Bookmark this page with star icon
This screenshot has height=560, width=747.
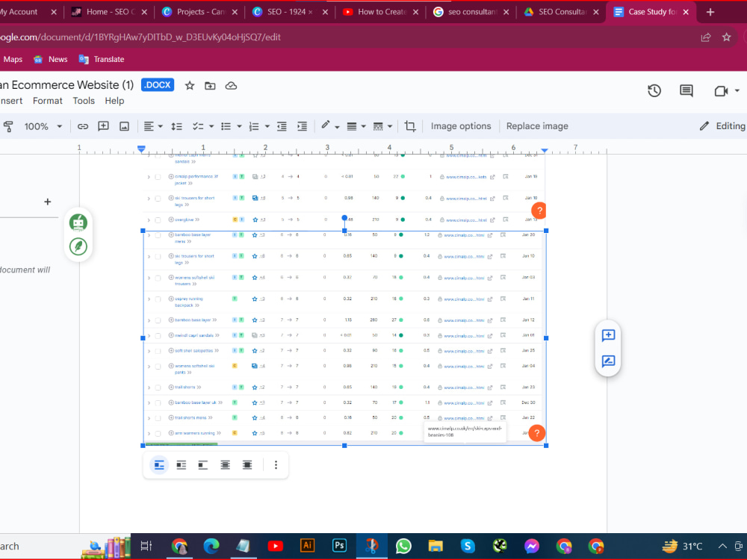(727, 37)
